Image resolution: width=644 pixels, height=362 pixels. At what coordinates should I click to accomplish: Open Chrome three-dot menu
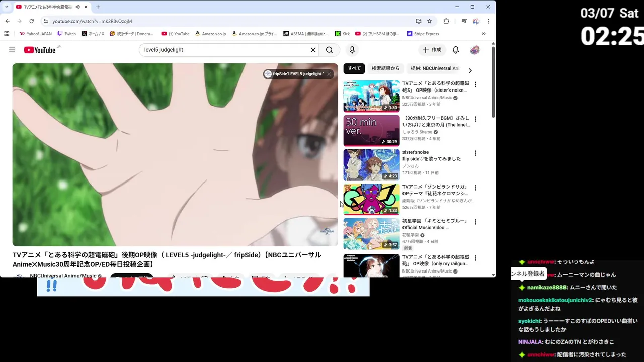488,21
